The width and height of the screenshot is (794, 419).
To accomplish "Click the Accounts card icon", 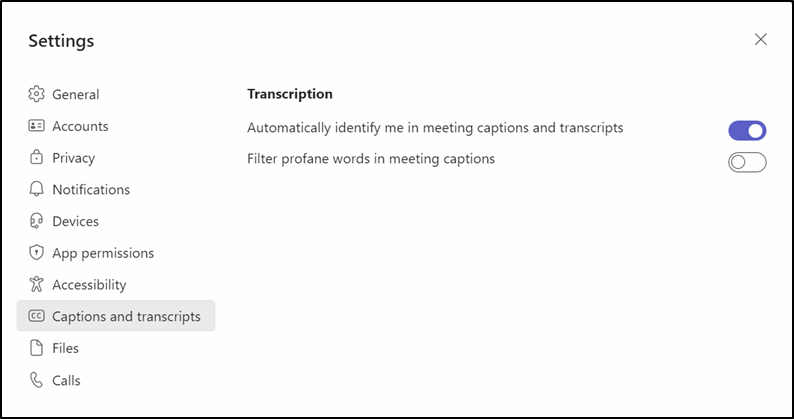I will [x=36, y=126].
